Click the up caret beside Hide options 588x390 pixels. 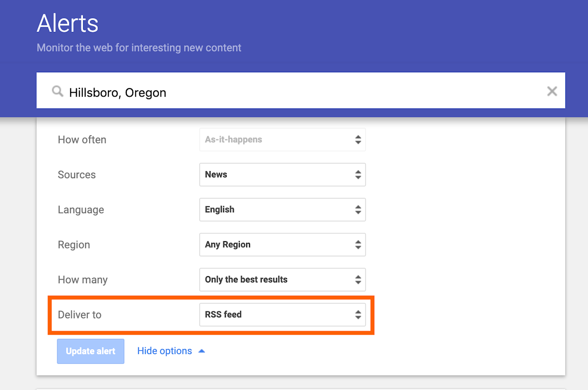click(202, 351)
